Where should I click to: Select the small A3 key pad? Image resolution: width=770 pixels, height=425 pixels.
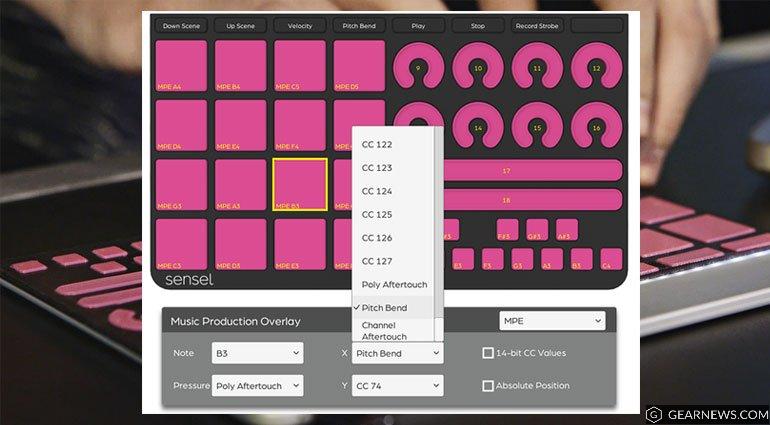coord(552,259)
